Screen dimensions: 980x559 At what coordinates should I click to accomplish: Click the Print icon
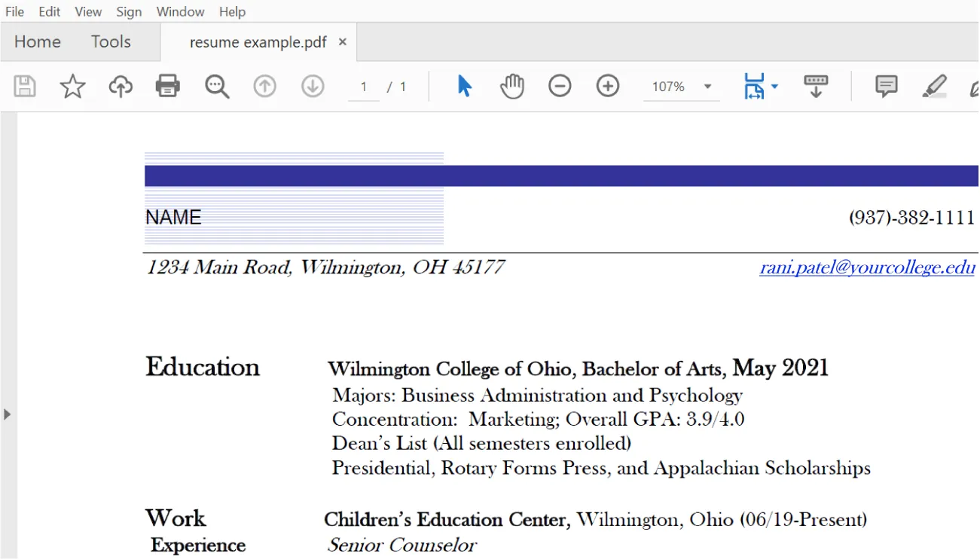tap(167, 86)
